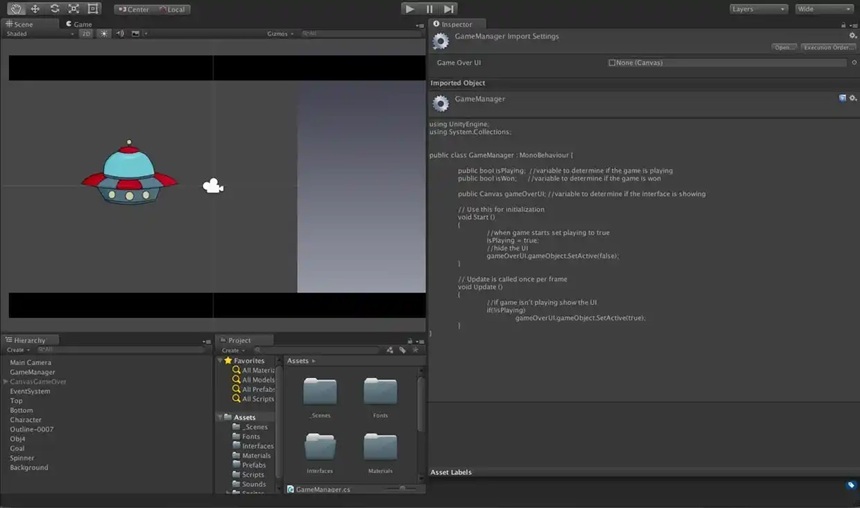This screenshot has height=508, width=860.
Task: Select Spinner in Hierarchy
Action: coord(22,458)
